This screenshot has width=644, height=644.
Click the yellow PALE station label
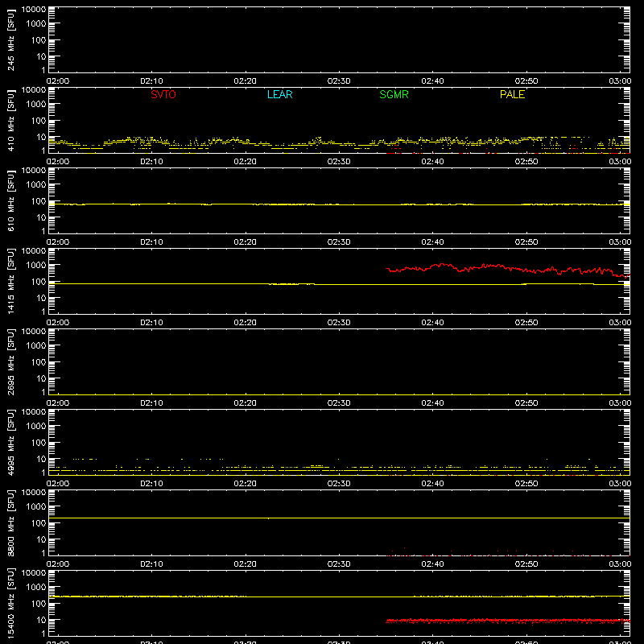[x=512, y=94]
